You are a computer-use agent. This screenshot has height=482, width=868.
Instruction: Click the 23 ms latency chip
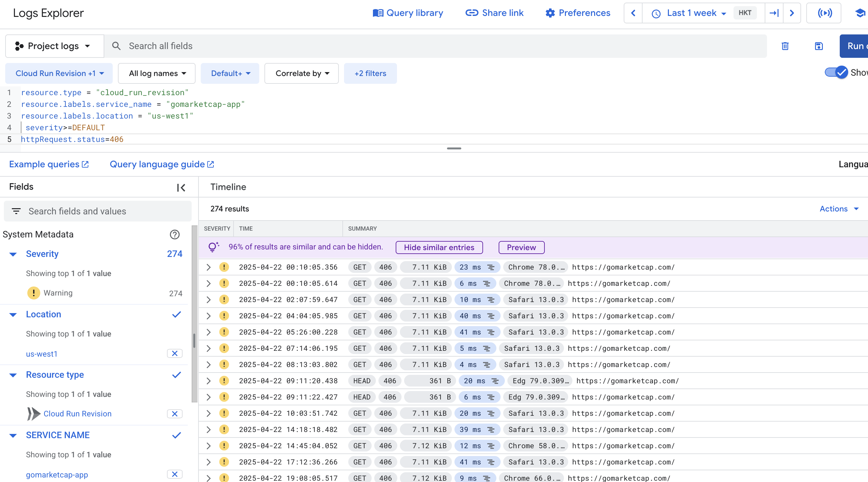point(477,267)
